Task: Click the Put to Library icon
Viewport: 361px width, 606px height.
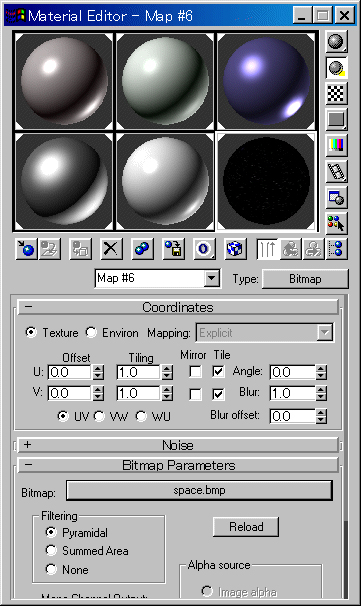Action: coord(173,249)
